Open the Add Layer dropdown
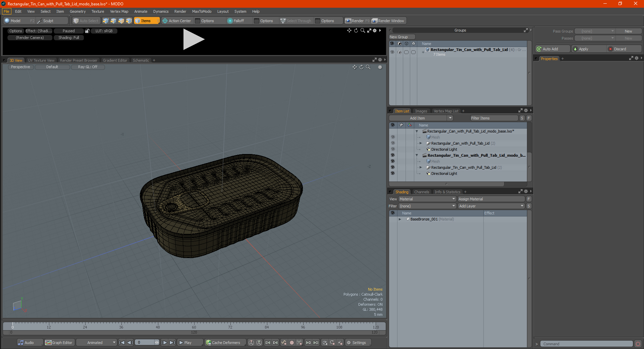 (491, 206)
